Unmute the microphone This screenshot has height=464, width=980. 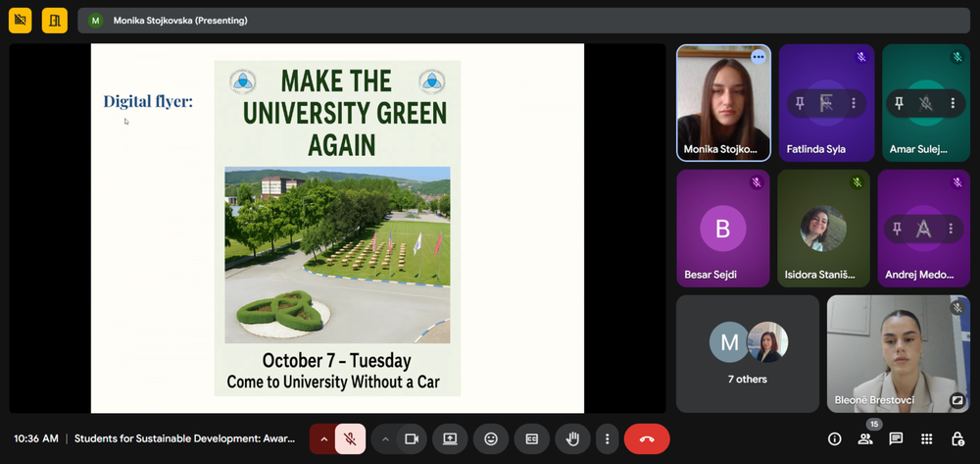(x=350, y=438)
